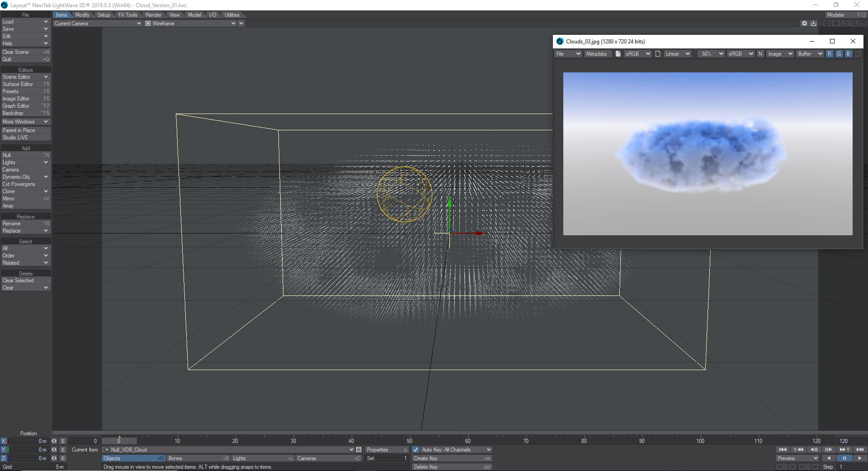Open the Wireframe display mode dropdown
868x471 pixels.
(x=191, y=24)
